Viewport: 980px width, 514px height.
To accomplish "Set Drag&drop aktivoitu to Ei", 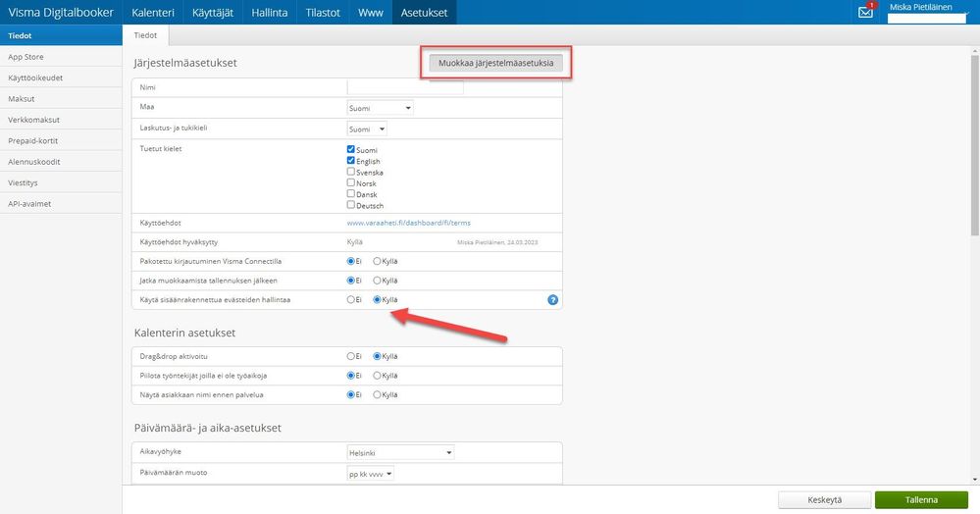I will pyautogui.click(x=351, y=355).
